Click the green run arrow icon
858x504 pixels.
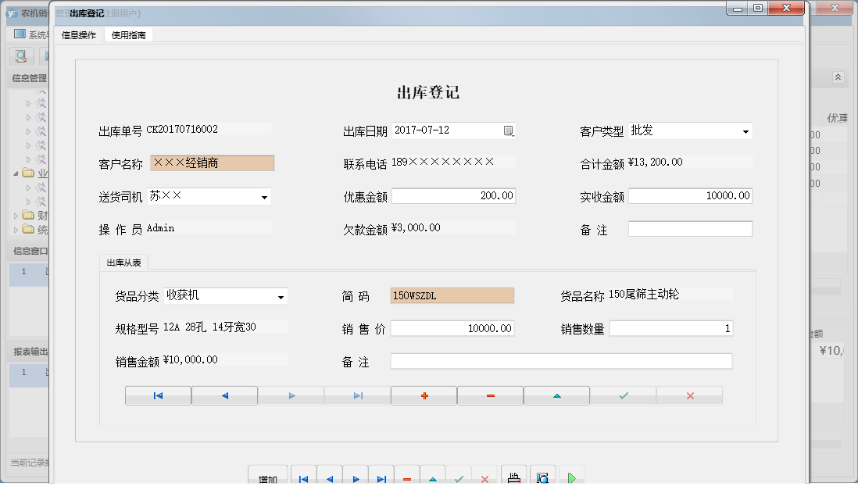tap(572, 477)
